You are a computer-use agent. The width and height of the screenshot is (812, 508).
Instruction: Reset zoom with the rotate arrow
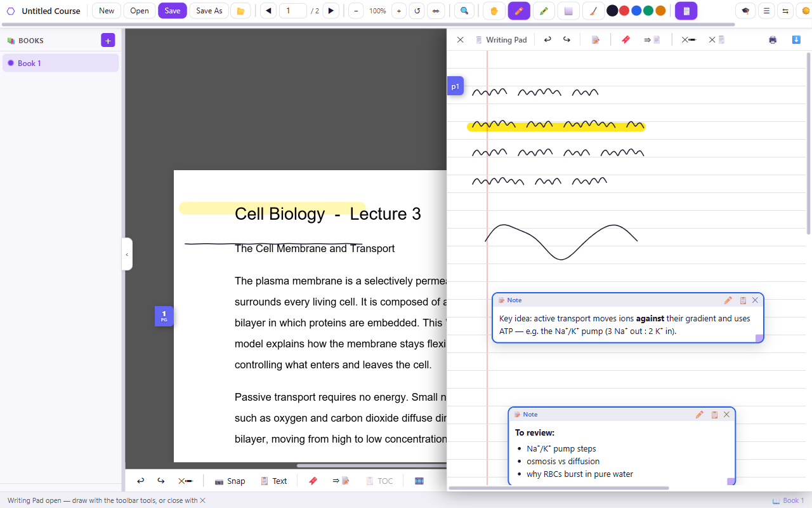click(x=417, y=11)
